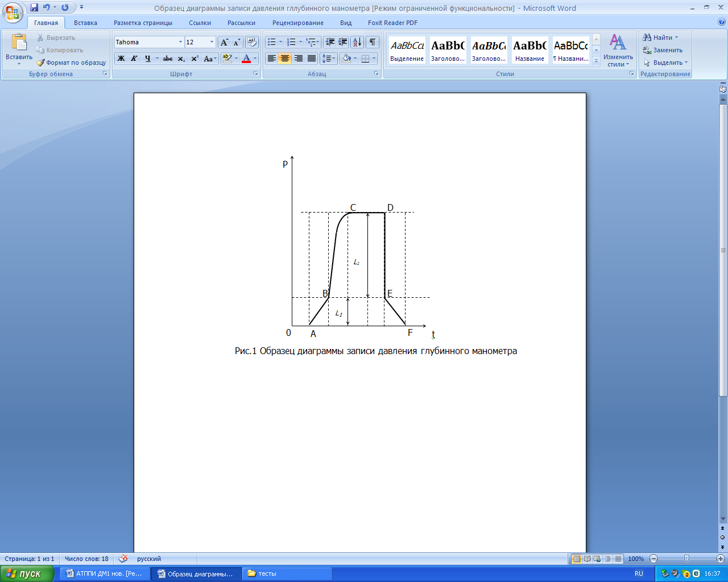This screenshot has width=728, height=582.
Task: Open the тесты folder taskbar button
Action: [x=287, y=573]
